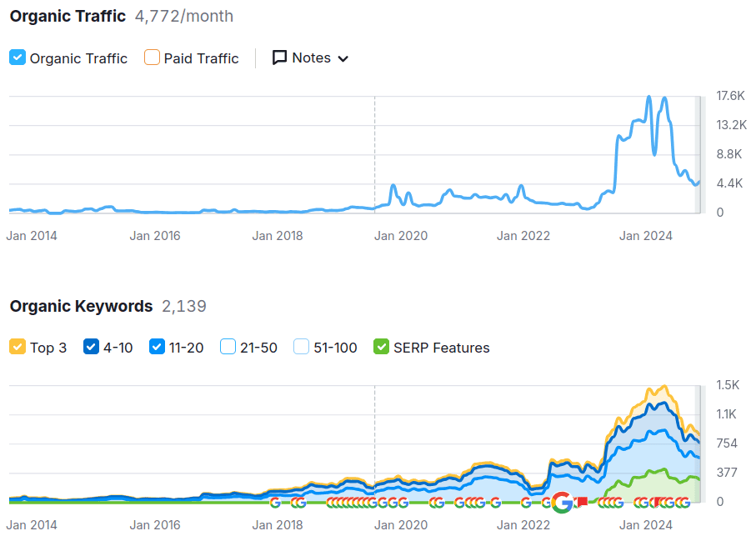
Task: Enable the 21-50 positions checkbox
Action: click(228, 347)
